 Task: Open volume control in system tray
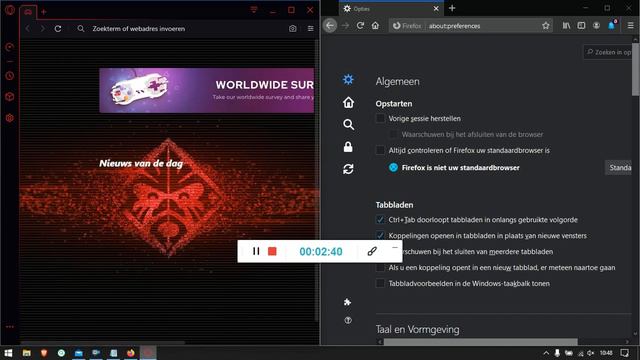click(591, 353)
